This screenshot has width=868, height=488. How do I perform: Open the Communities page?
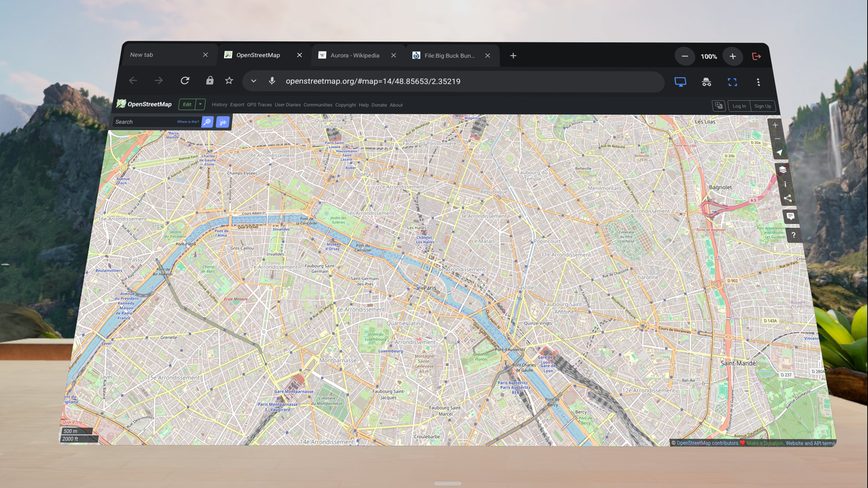[x=318, y=105]
